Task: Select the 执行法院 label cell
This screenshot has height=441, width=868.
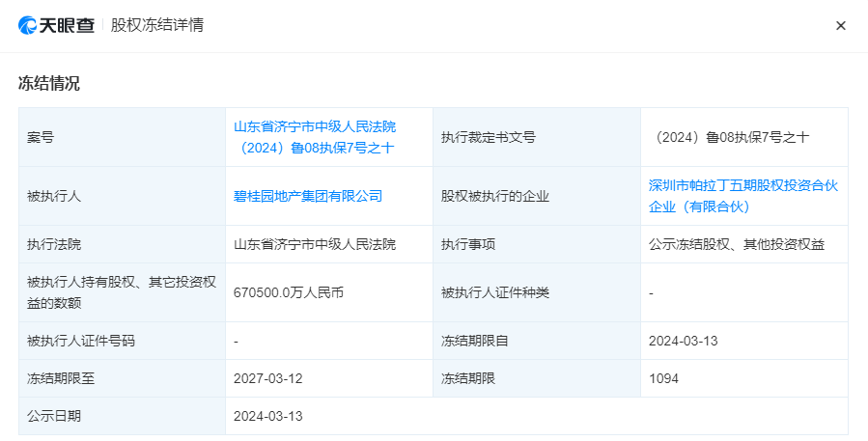Action: click(x=123, y=244)
